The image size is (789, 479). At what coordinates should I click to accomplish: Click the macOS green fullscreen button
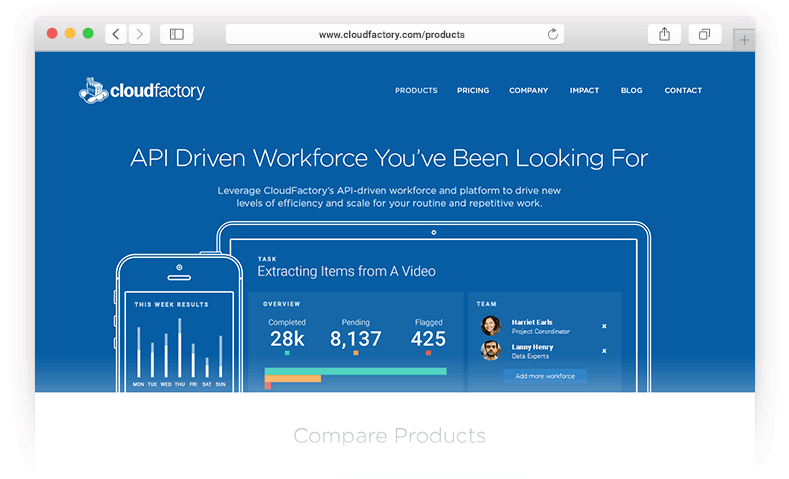tap(88, 33)
